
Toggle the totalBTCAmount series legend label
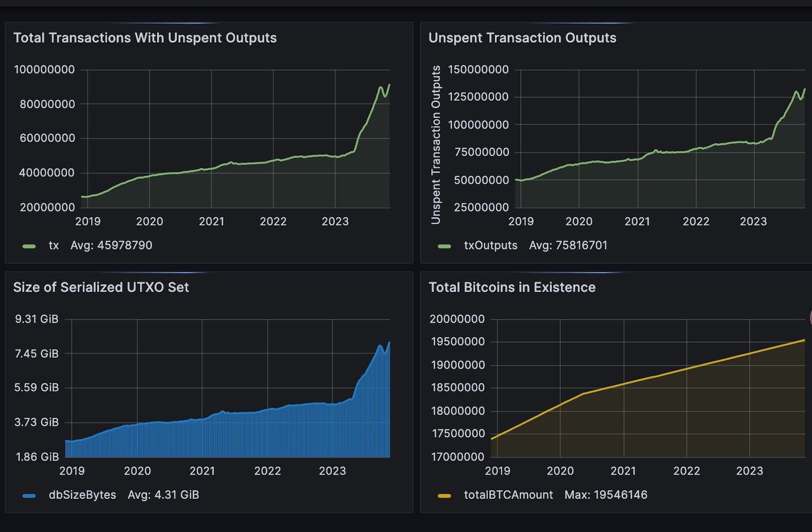pos(509,495)
